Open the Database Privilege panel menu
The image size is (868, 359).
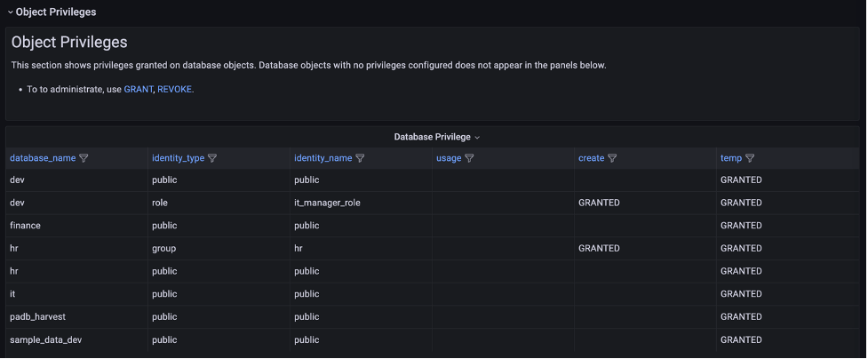coord(436,137)
